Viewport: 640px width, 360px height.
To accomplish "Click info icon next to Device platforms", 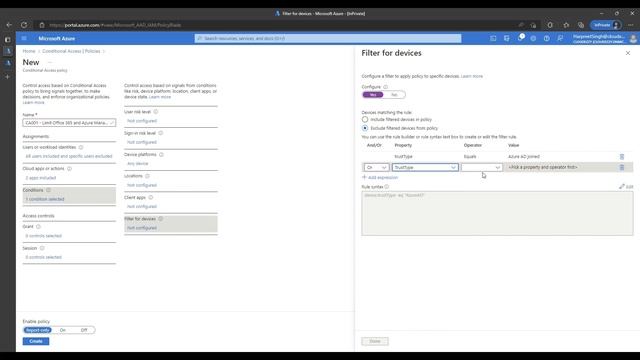I will point(161,154).
